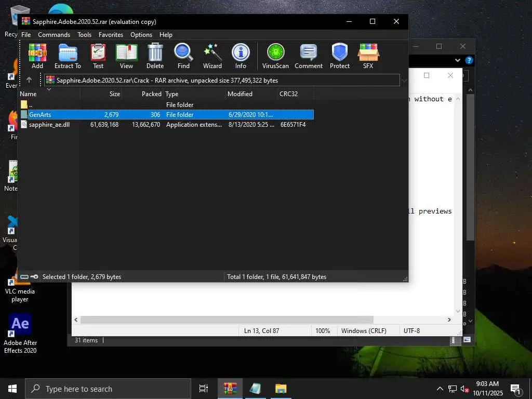Image resolution: width=532 pixels, height=399 pixels.
Task: Click UTF-8 encoding in Notepad status bar
Action: (411, 331)
